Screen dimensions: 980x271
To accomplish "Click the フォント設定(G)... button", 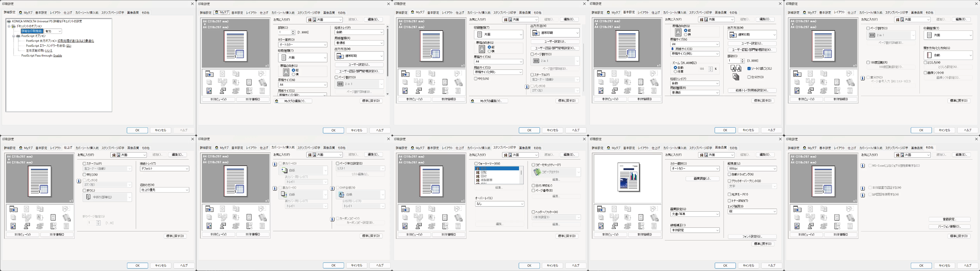I will (752, 236).
